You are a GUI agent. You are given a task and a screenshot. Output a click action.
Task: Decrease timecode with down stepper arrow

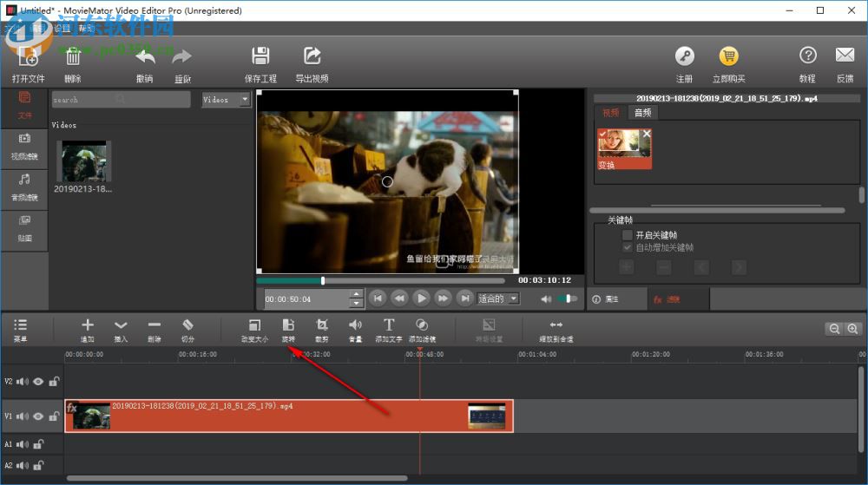(x=357, y=304)
